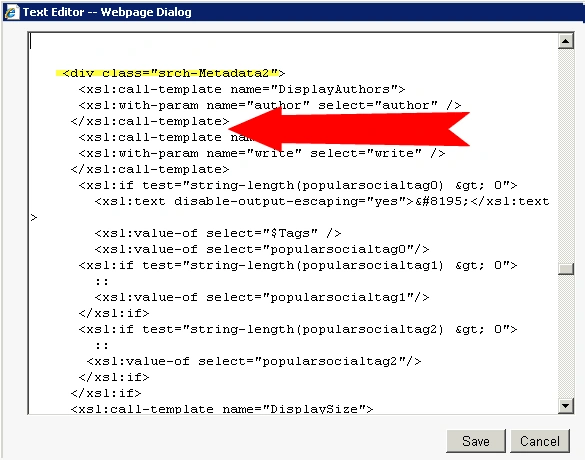Click the value-of select $Tags line
The image size is (585, 460).
pos(218,234)
